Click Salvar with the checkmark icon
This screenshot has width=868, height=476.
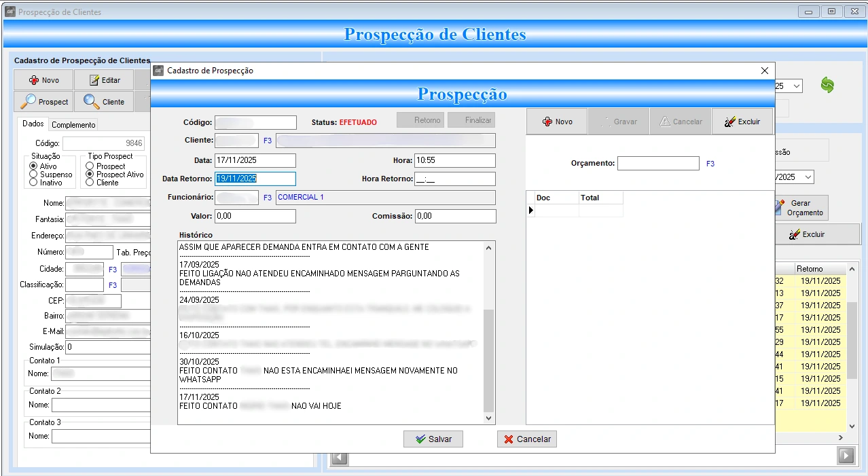(433, 439)
